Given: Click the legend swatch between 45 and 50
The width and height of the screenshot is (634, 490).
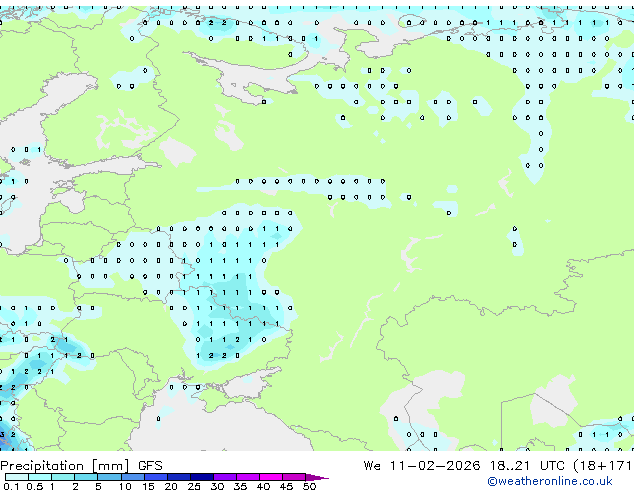Looking at the screenshot, I should pyautogui.click(x=294, y=477).
